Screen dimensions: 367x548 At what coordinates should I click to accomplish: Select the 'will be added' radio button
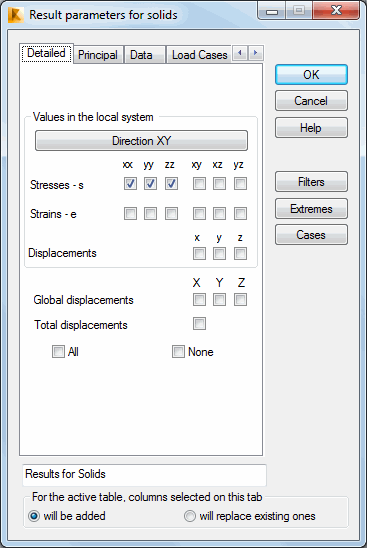pos(34,516)
